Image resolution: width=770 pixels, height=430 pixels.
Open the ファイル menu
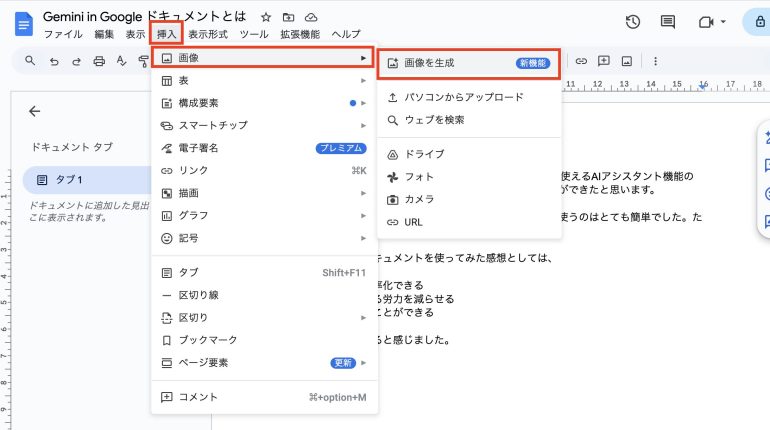coord(63,34)
